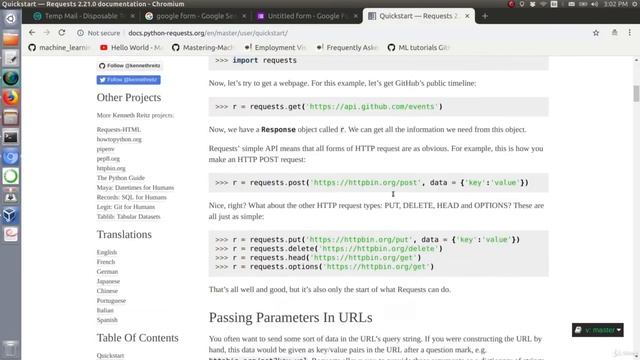Open the pipenv project link

click(105, 149)
